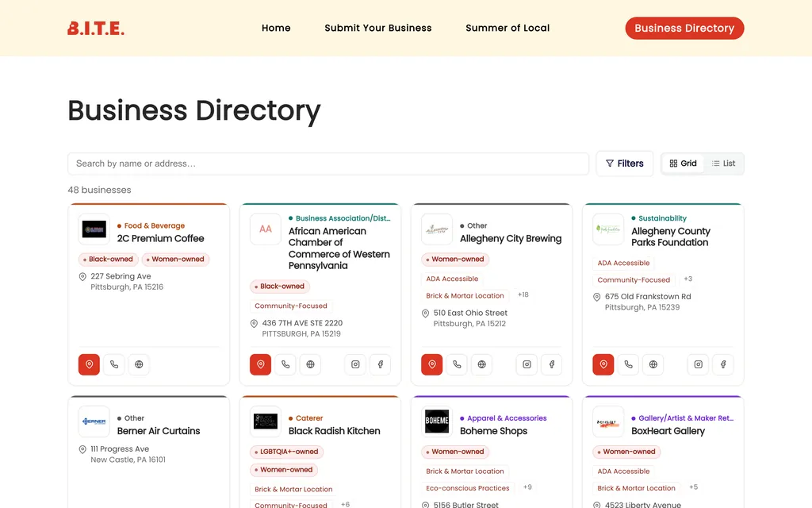This screenshot has width=812, height=508.
Task: Click Boheme Shops logo thumbnail
Action: (437, 421)
